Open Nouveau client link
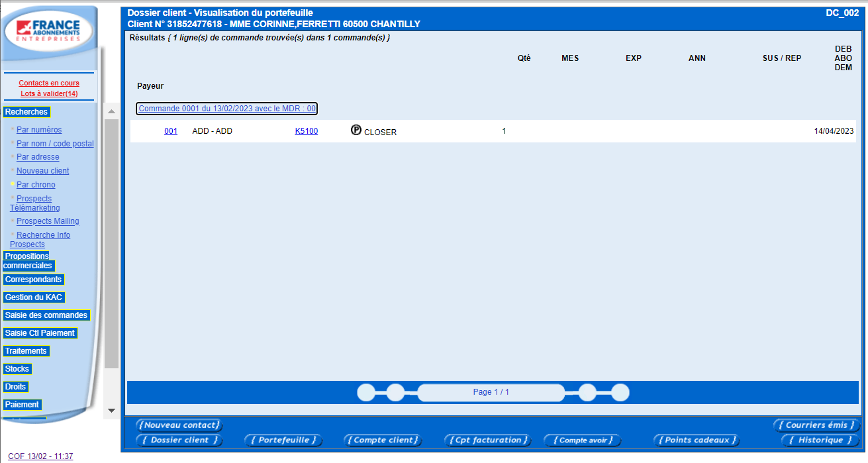The image size is (868, 463). pos(43,171)
